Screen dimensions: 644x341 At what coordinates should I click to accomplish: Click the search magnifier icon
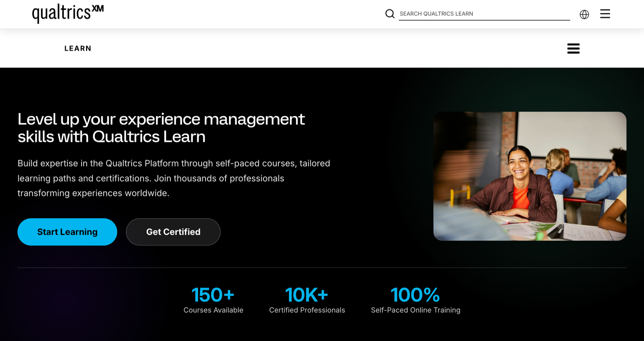(x=390, y=14)
